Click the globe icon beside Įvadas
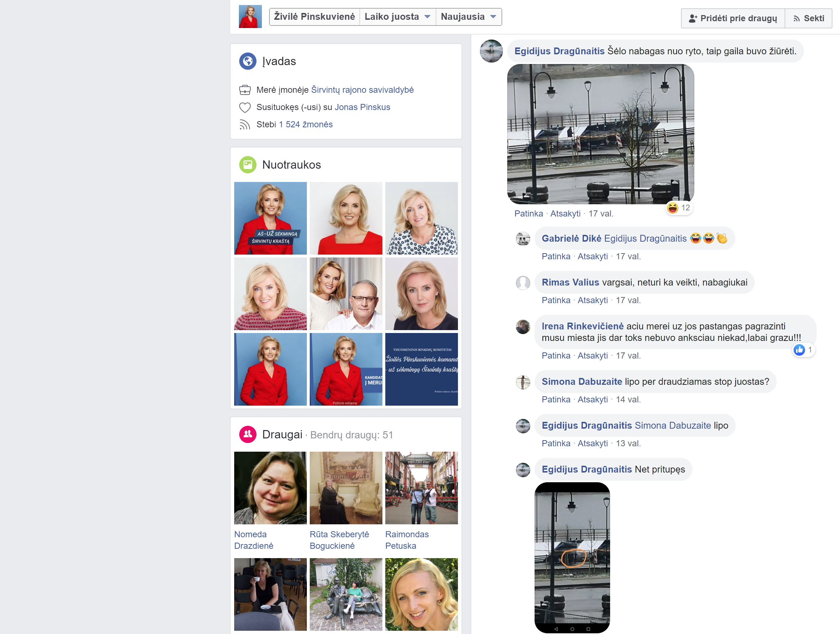Viewport: 840px width, 634px height. tap(248, 61)
